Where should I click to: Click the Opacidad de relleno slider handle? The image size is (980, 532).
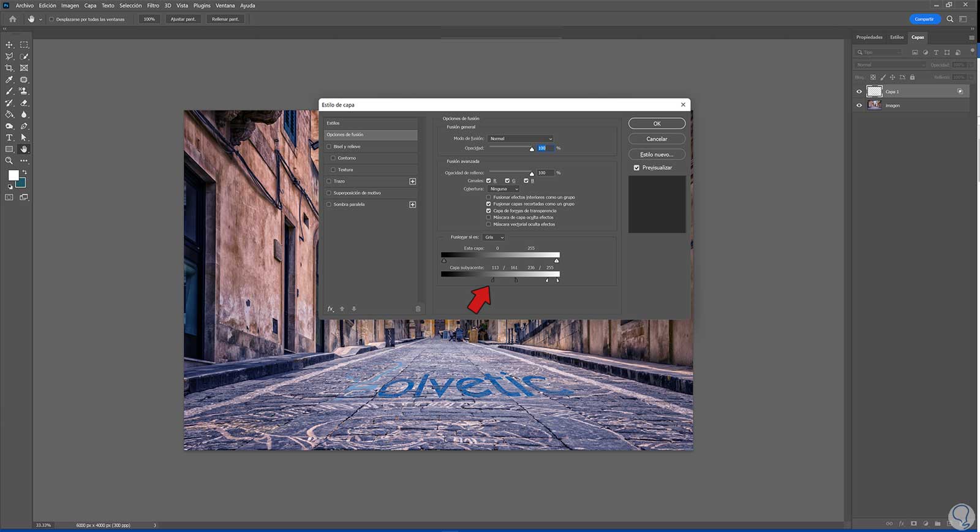click(532, 174)
